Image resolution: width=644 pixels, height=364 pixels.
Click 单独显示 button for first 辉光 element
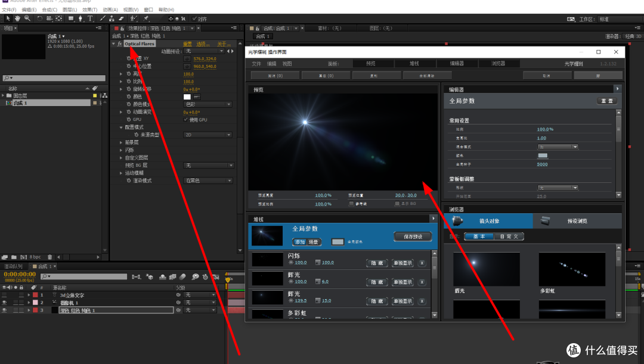(x=402, y=282)
